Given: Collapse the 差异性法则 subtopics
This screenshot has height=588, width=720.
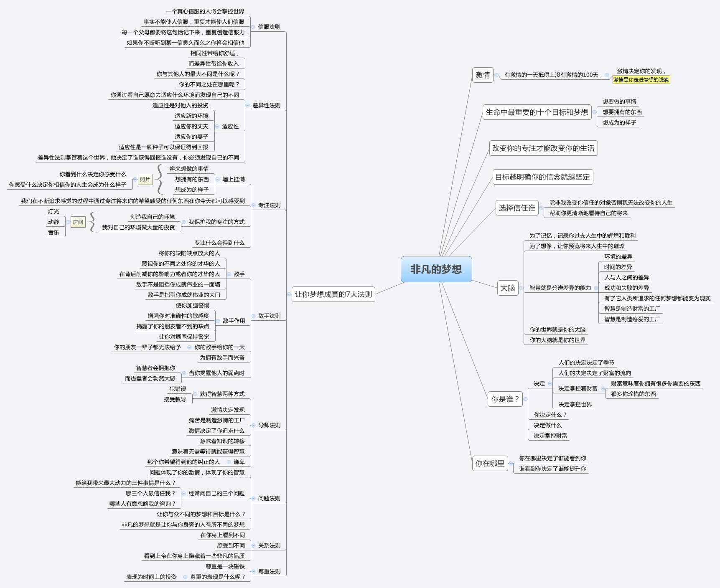Looking at the screenshot, I should coord(248,106).
